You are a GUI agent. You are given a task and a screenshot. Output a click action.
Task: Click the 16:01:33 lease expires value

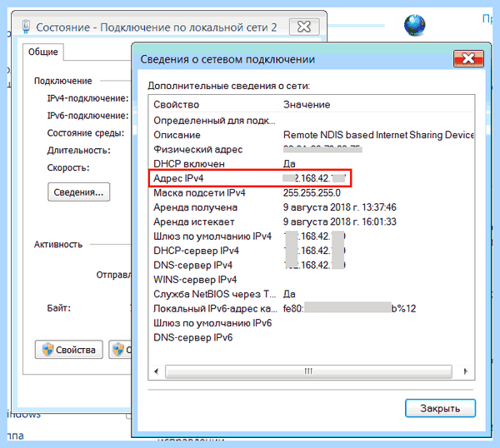(x=379, y=222)
